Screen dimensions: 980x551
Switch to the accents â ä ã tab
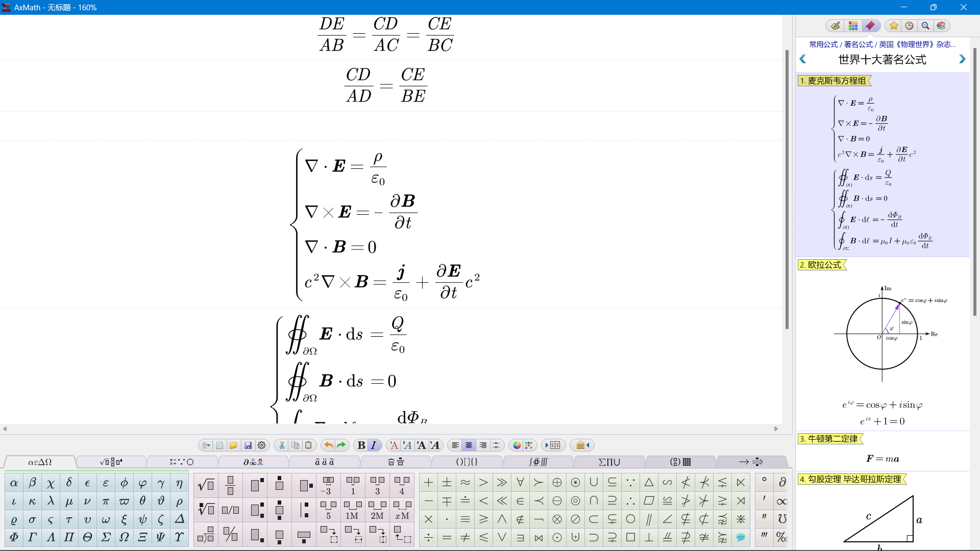[x=324, y=462]
